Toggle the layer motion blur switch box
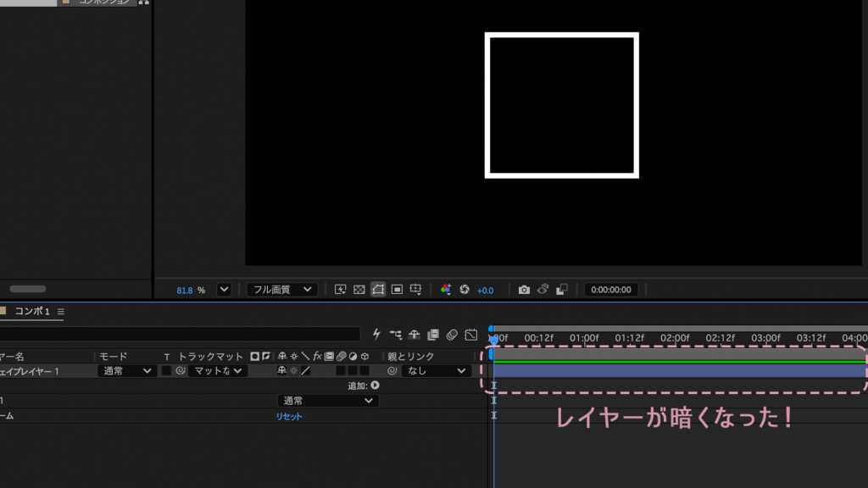The height and width of the screenshot is (488, 868). (x=341, y=371)
